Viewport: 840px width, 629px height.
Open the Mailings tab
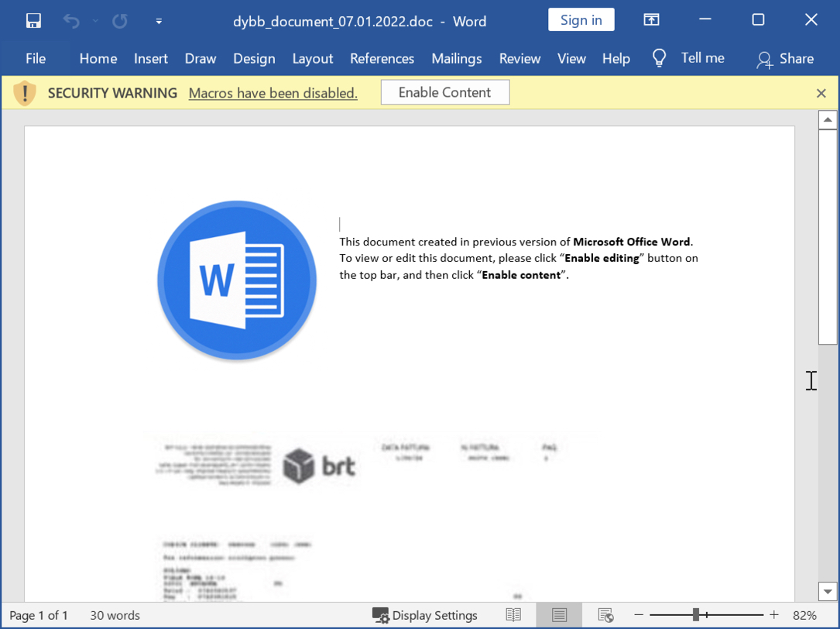(457, 58)
